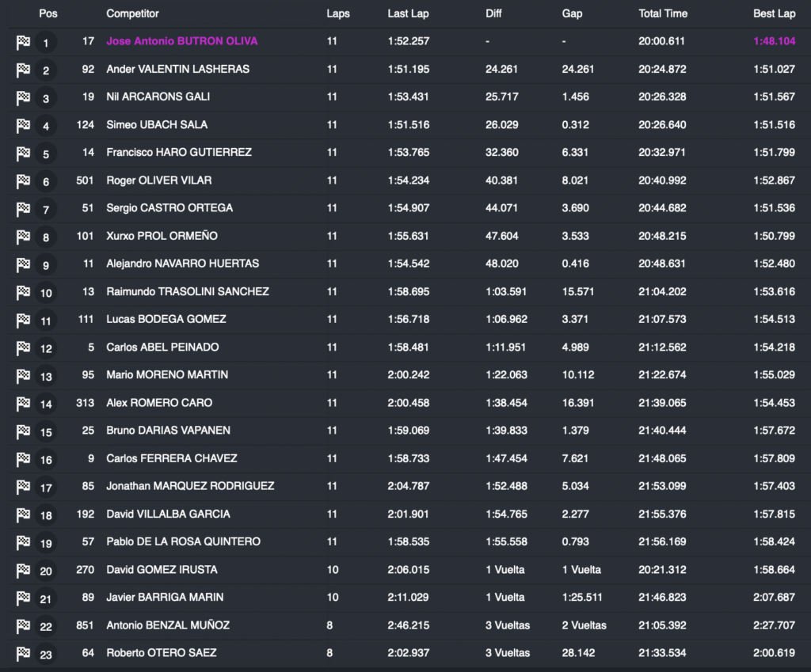The width and height of the screenshot is (811, 672).
Task: Click the flag icon beside David GOMEZ IRUSTA
Action: coord(23,571)
